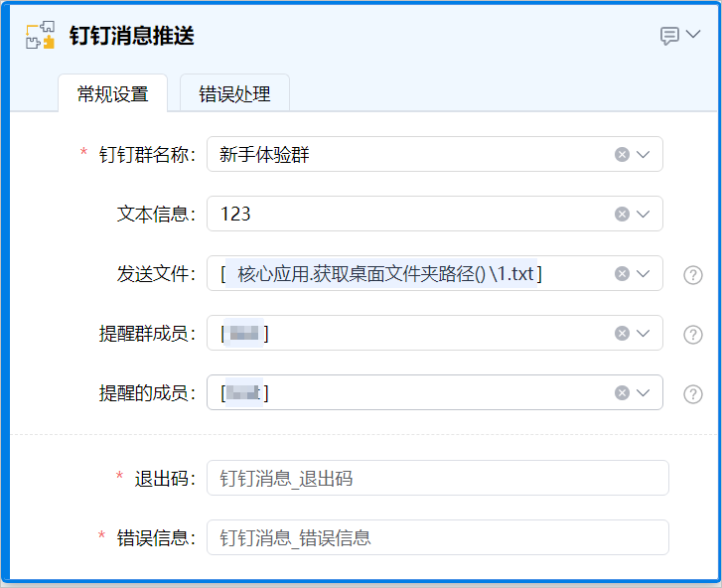Clear the 提醒群成员 field value
Viewport: 722px width, 588px height.
click(622, 333)
